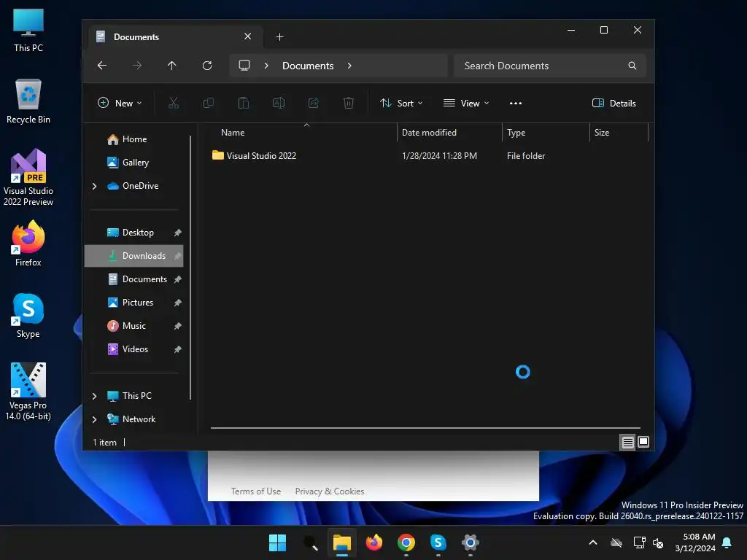
Task: Select Vegas Pro 14.0 desktop shortcut
Action: 28,392
